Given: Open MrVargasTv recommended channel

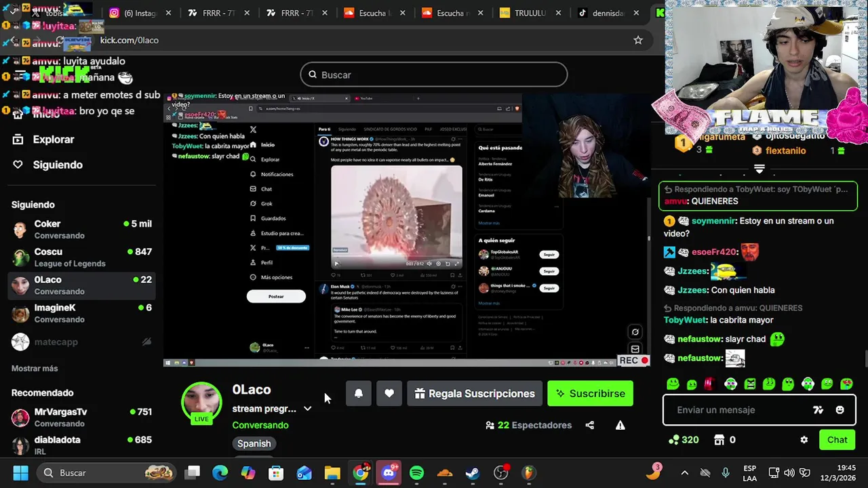Looking at the screenshot, I should tap(81, 417).
